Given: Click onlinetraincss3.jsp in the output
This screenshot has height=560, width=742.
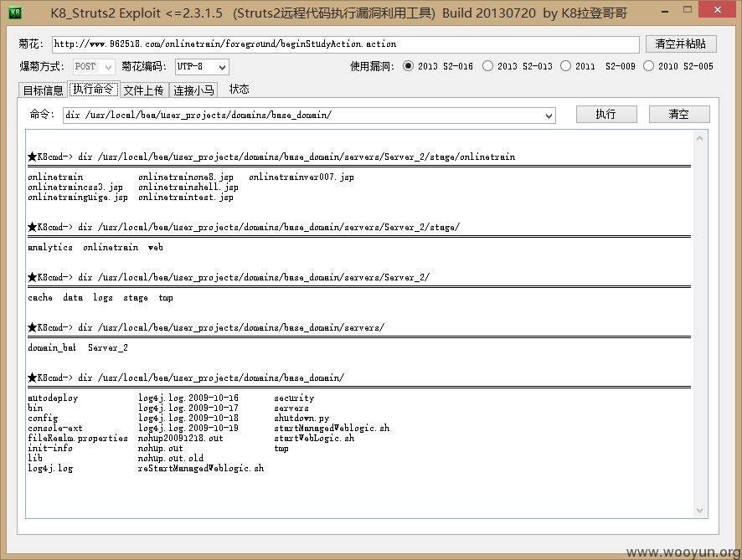Looking at the screenshot, I should [75, 188].
